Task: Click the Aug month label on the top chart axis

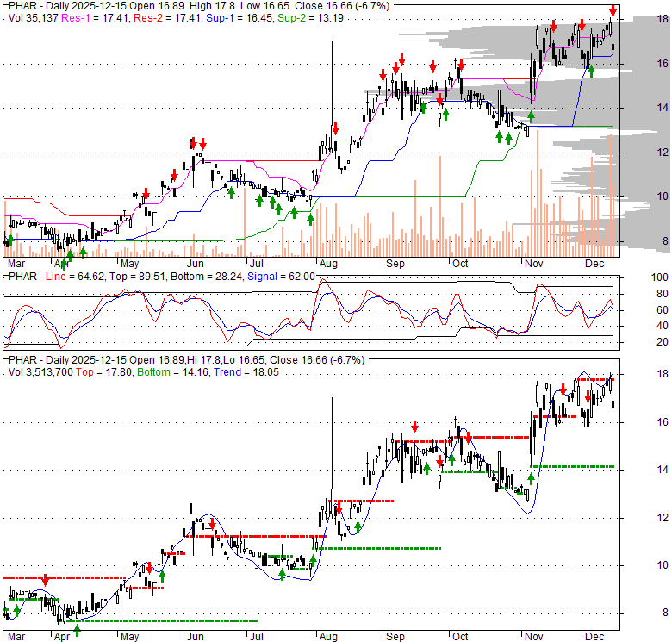Action: click(327, 263)
